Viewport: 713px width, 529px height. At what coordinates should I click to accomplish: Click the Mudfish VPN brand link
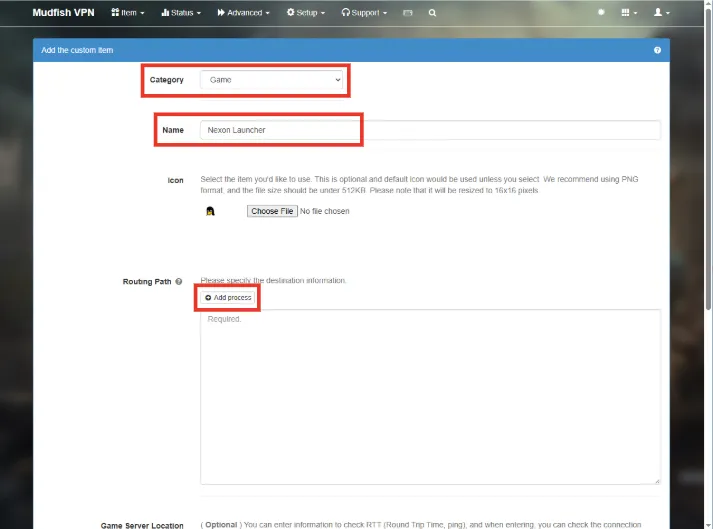coord(63,13)
